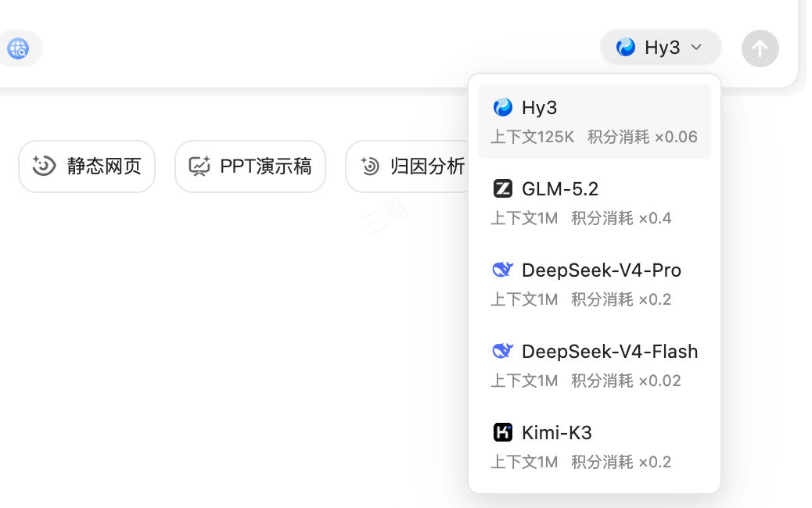Image resolution: width=812 pixels, height=508 pixels.
Task: Click the Hy3 logo icon in dropdown list
Action: tap(502, 108)
